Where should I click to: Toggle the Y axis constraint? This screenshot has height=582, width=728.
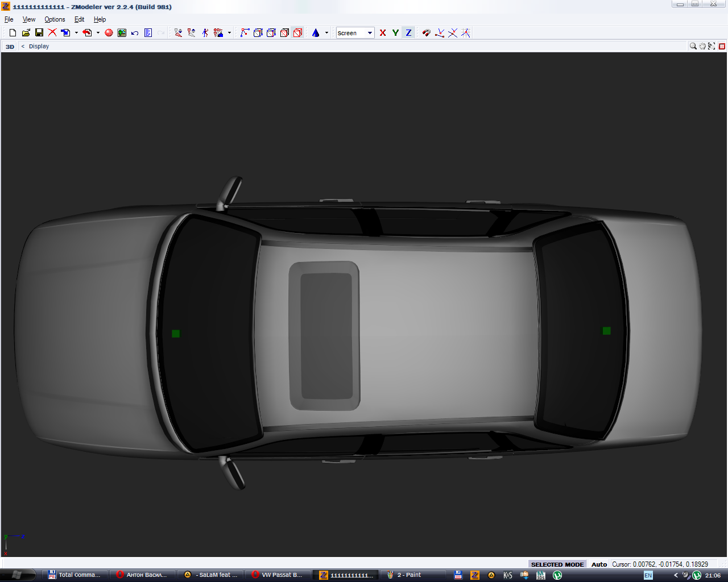tap(395, 33)
